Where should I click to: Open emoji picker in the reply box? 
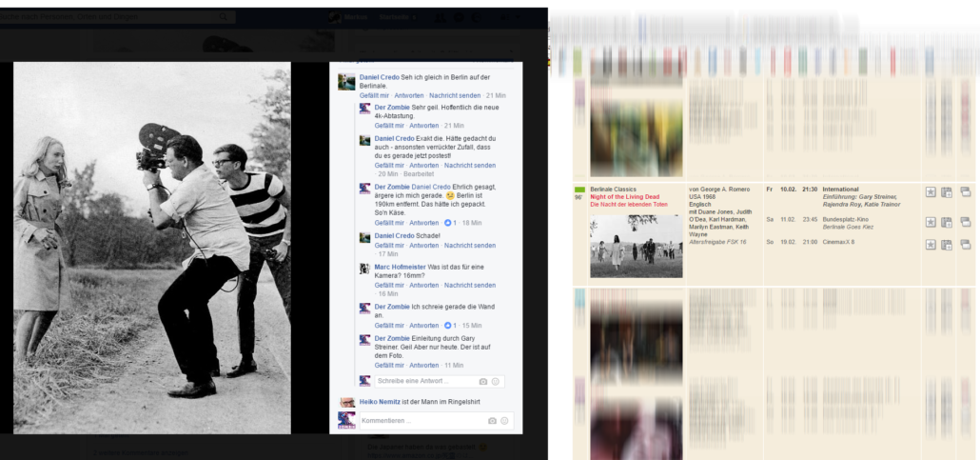pos(496,381)
